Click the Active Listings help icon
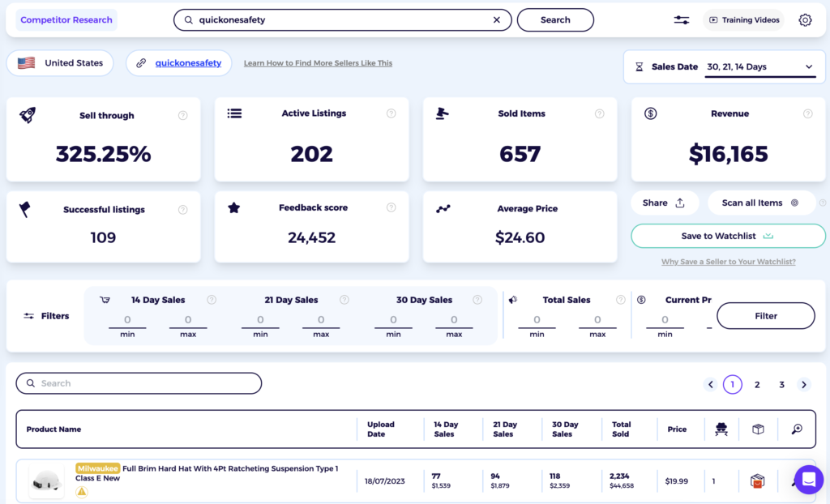The width and height of the screenshot is (830, 504). (391, 113)
